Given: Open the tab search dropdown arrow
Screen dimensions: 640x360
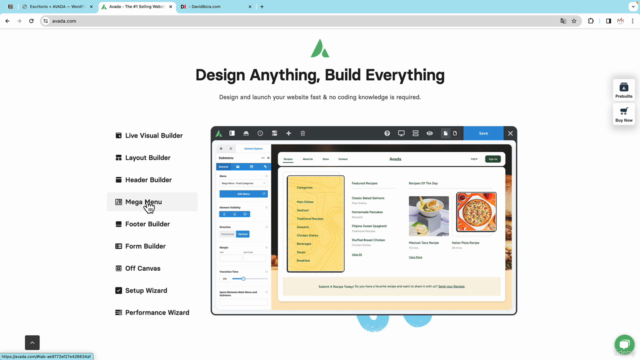Looking at the screenshot, I should (x=633, y=7).
